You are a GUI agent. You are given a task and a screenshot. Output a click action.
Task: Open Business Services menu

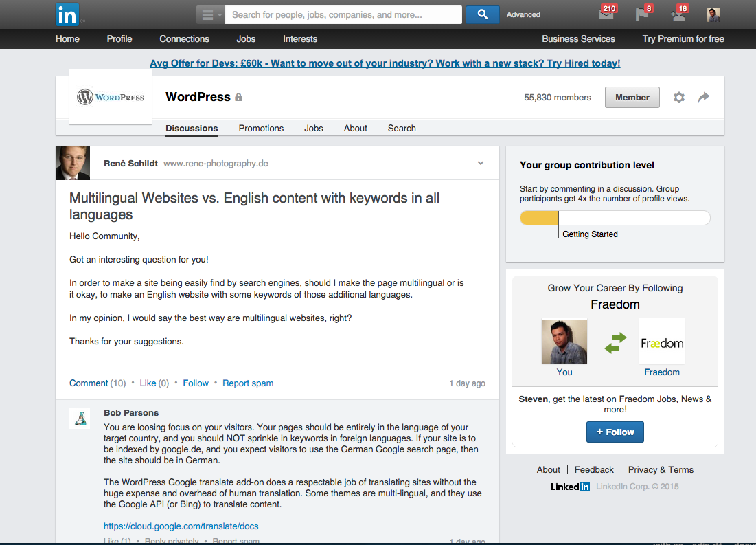578,39
